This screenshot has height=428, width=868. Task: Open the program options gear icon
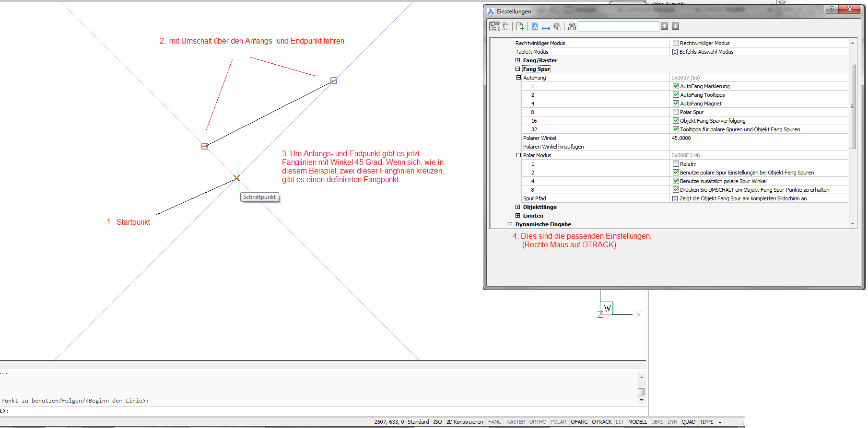coord(557,26)
